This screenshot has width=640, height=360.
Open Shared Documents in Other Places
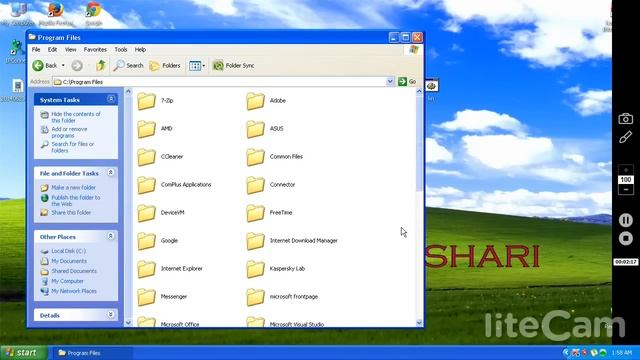pos(74,271)
